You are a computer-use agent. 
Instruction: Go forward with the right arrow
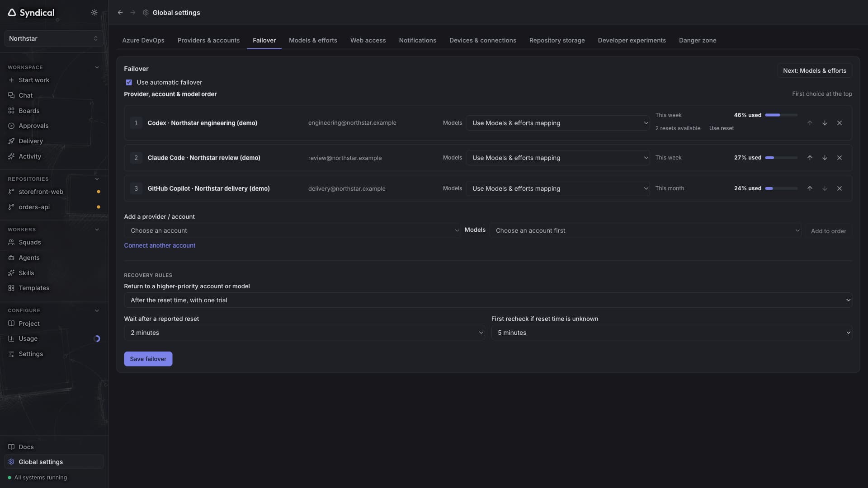(133, 13)
